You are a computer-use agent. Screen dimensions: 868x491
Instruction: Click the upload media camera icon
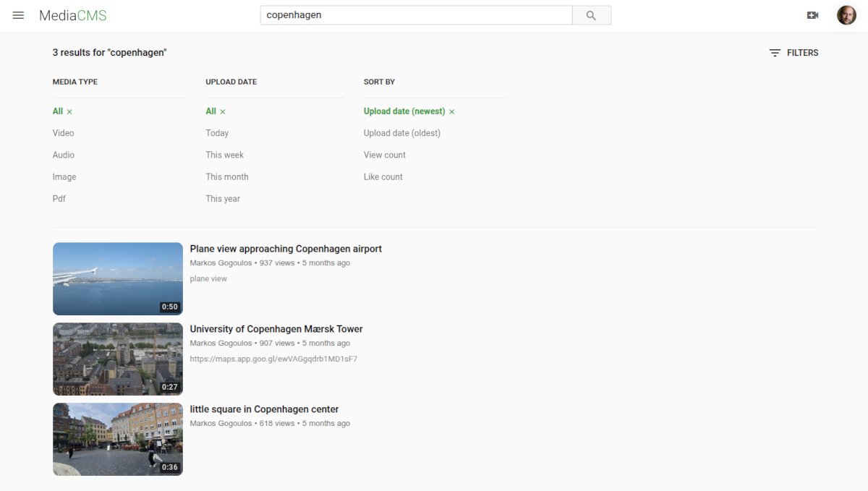tap(812, 15)
